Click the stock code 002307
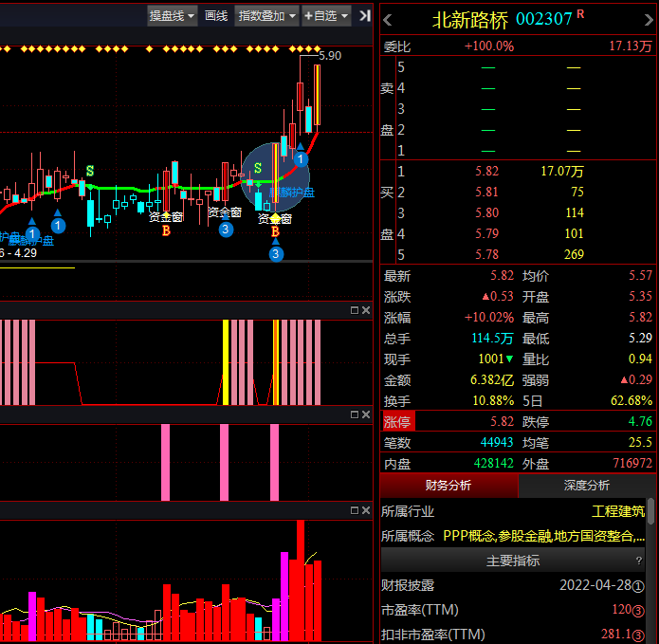This screenshot has width=659, height=644. click(543, 19)
